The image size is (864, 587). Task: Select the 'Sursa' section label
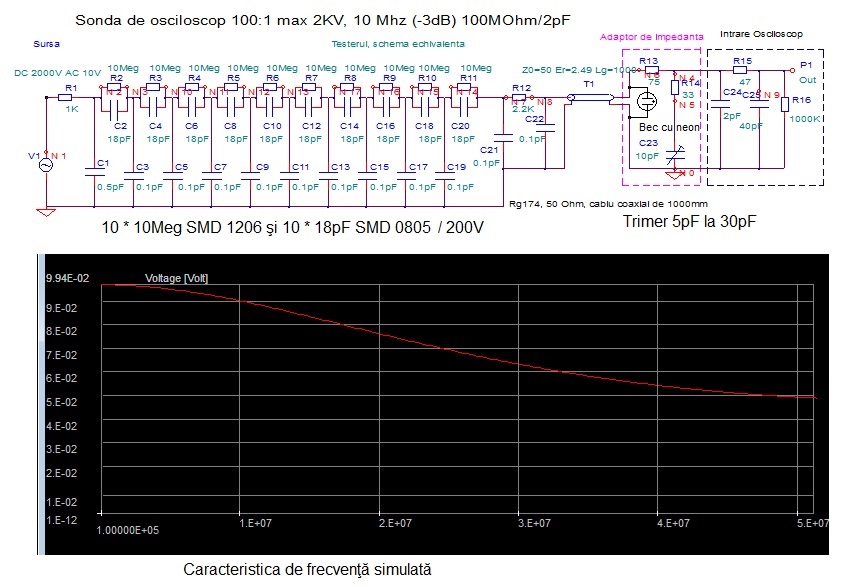click(46, 44)
